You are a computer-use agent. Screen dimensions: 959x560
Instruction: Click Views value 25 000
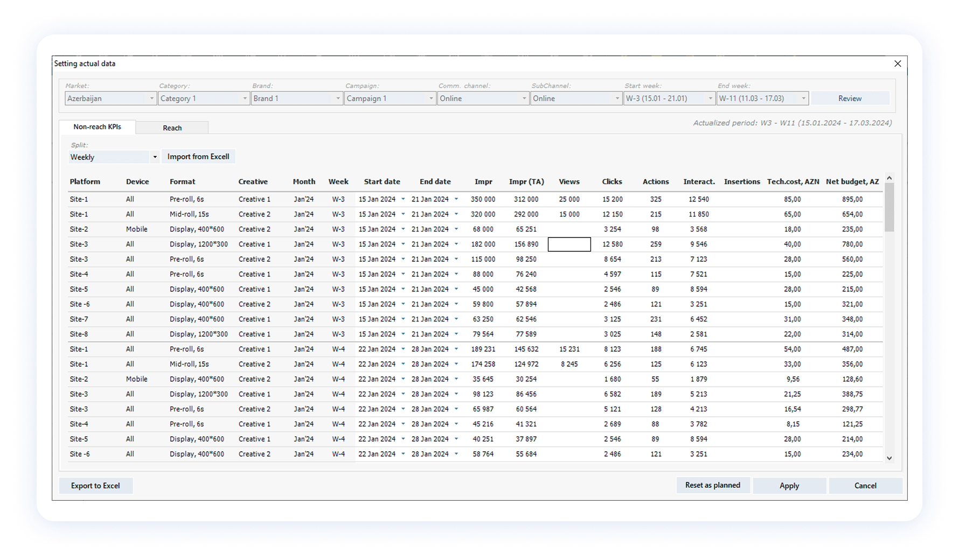coord(569,199)
